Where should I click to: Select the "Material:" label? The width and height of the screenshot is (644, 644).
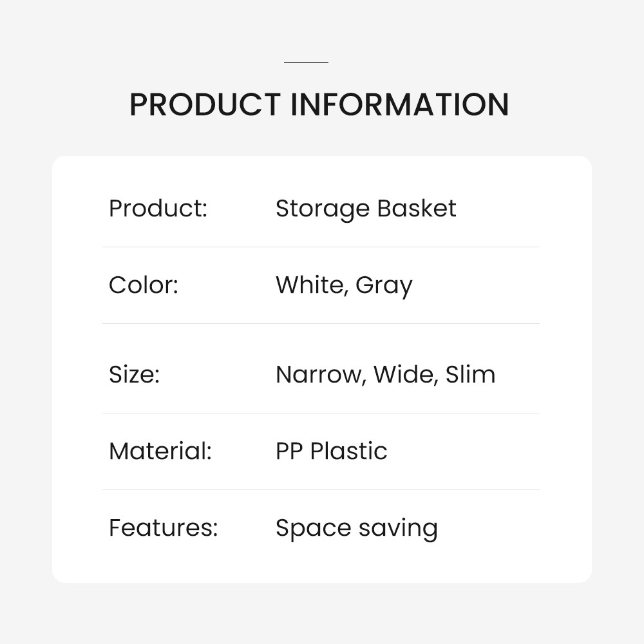160,451
